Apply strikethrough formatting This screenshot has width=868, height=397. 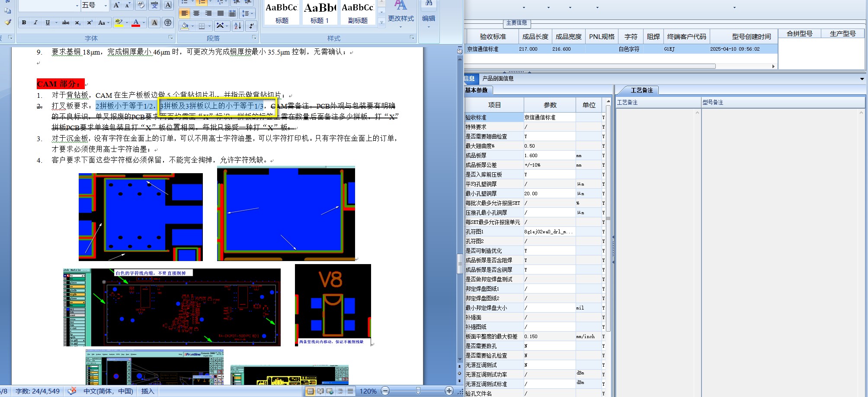click(x=66, y=23)
